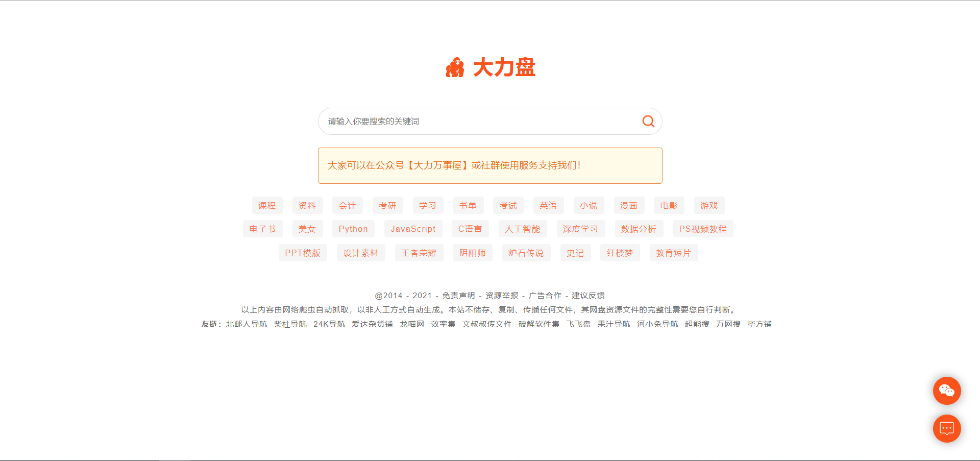Click the 王者荣耀 tag

point(419,252)
